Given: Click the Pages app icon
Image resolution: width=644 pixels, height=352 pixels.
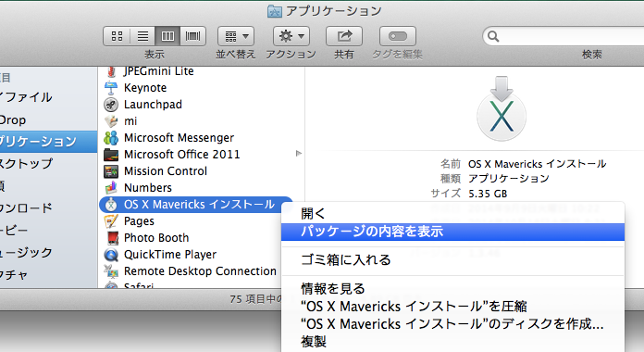Looking at the screenshot, I should (111, 221).
